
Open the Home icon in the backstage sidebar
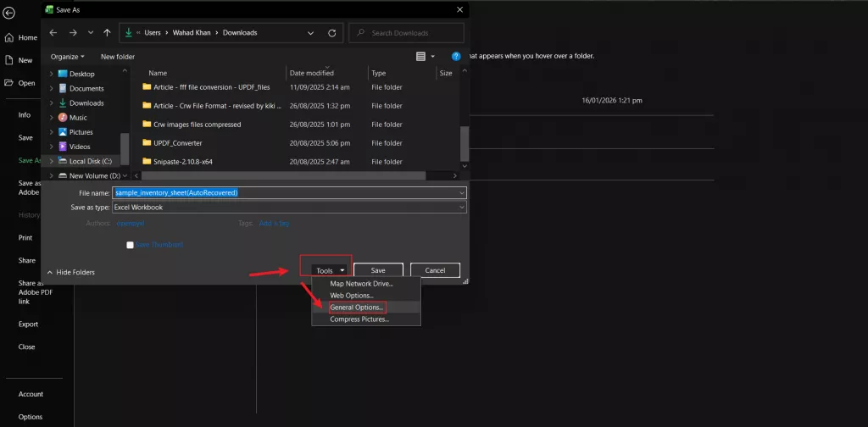pos(8,38)
